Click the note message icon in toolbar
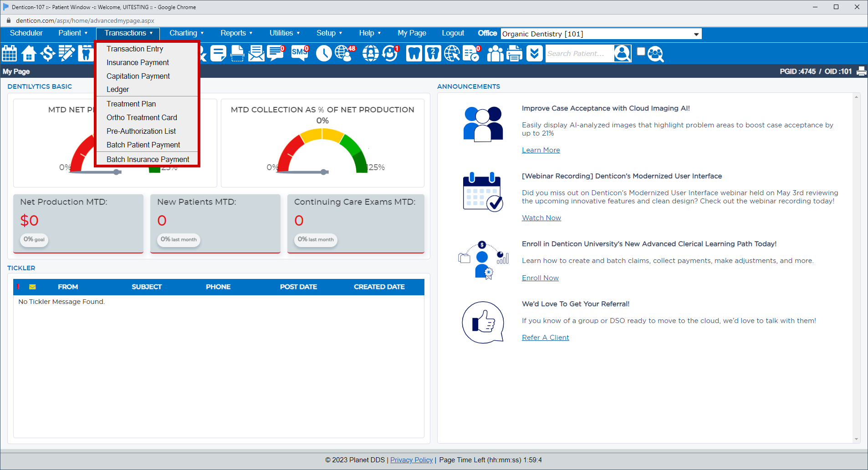Viewport: 868px width, 470px height. coord(218,53)
